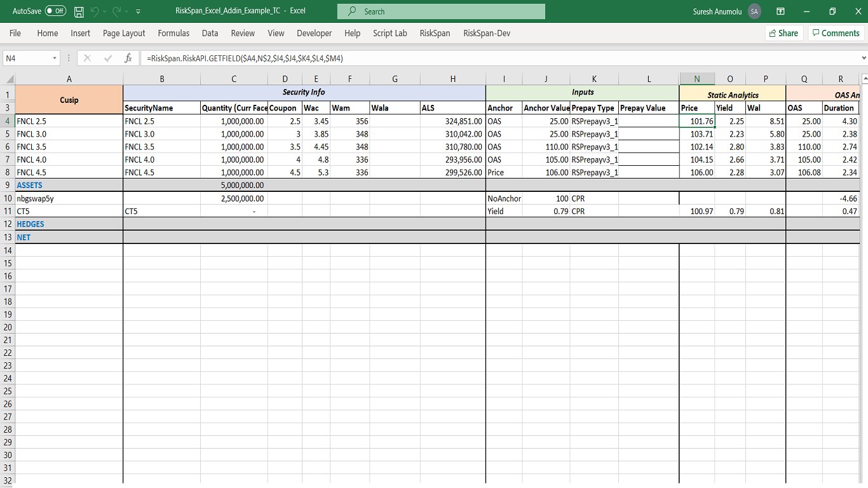
Task: Select the 5,000,000.00 quantity cell
Action: coord(234,185)
